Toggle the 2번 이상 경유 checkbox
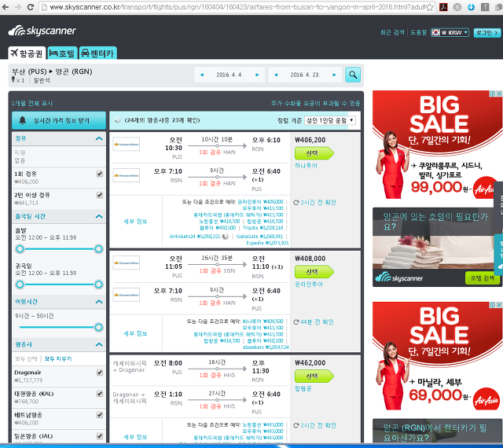The image size is (503, 448). point(100,195)
